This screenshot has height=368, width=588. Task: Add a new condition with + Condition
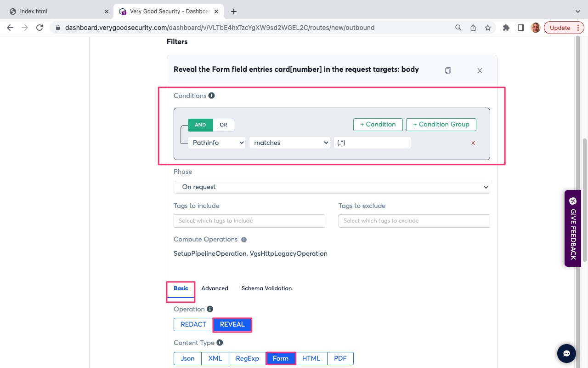378,125
